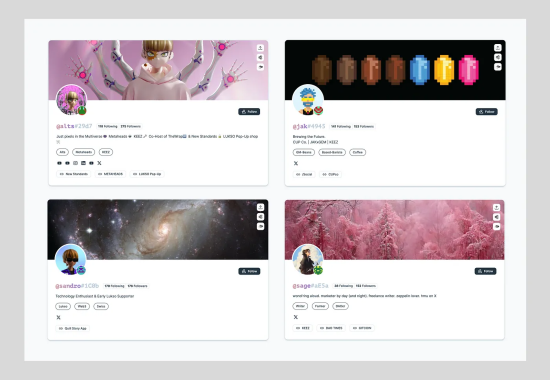View the @alts Following count
The image size is (550, 380).
click(107, 126)
